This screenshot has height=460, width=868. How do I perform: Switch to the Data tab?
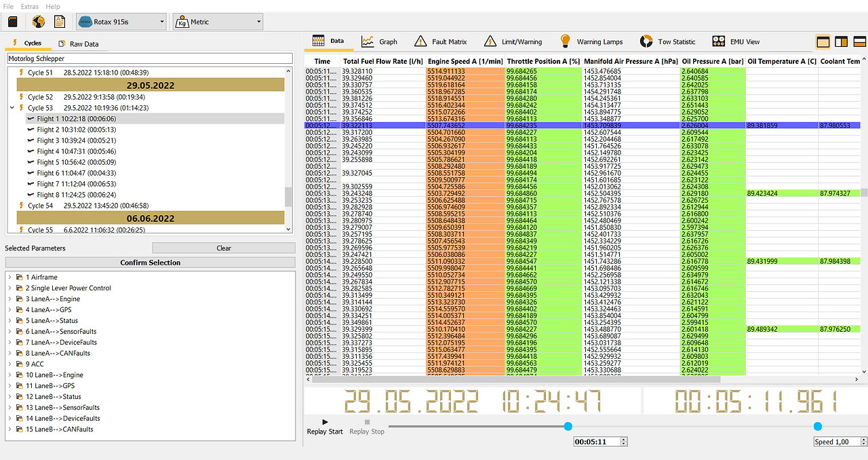[x=329, y=41]
